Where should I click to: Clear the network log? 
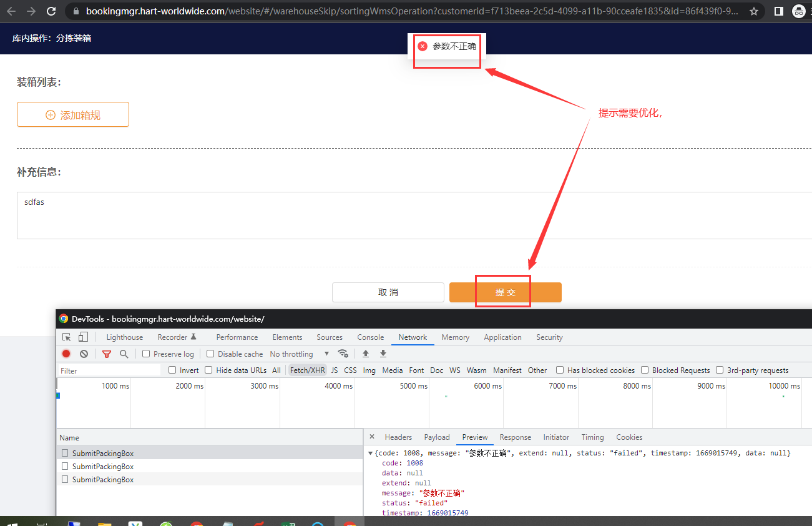click(x=84, y=354)
